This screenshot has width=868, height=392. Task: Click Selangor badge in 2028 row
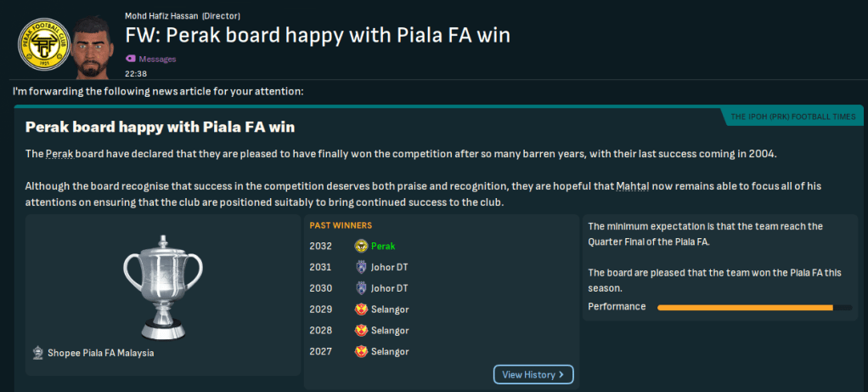pyautogui.click(x=361, y=330)
